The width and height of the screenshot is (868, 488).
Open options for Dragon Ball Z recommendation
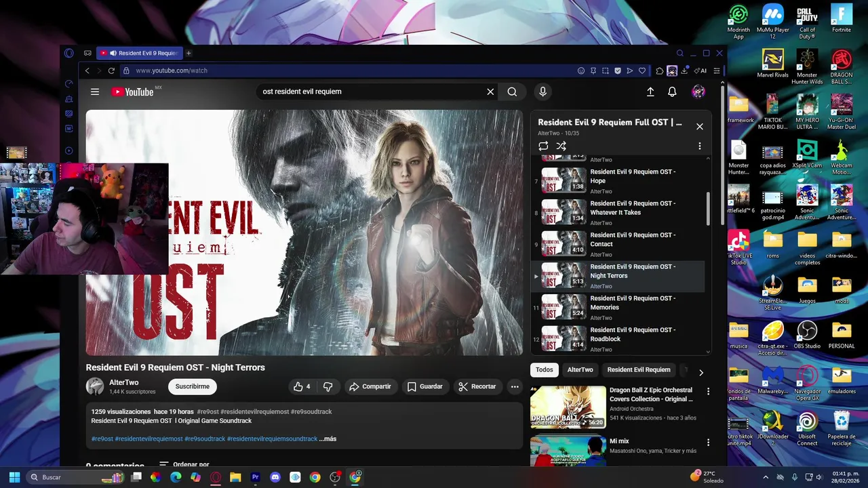pos(708,392)
